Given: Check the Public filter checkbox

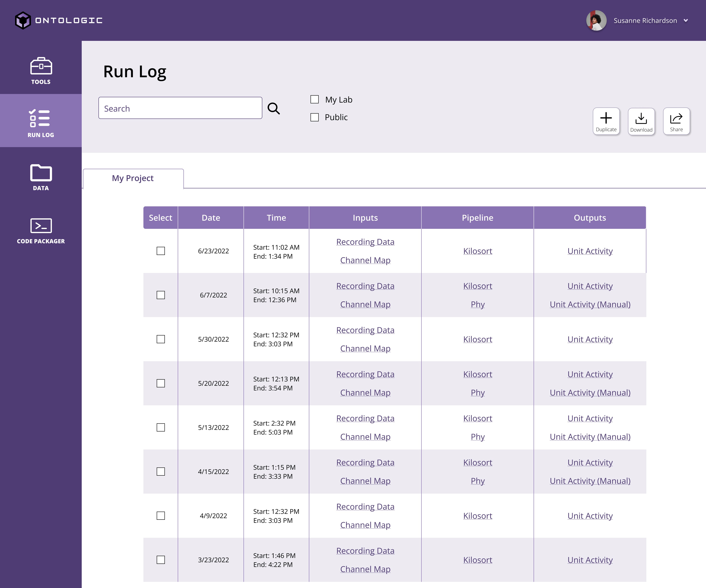Looking at the screenshot, I should click(x=314, y=117).
